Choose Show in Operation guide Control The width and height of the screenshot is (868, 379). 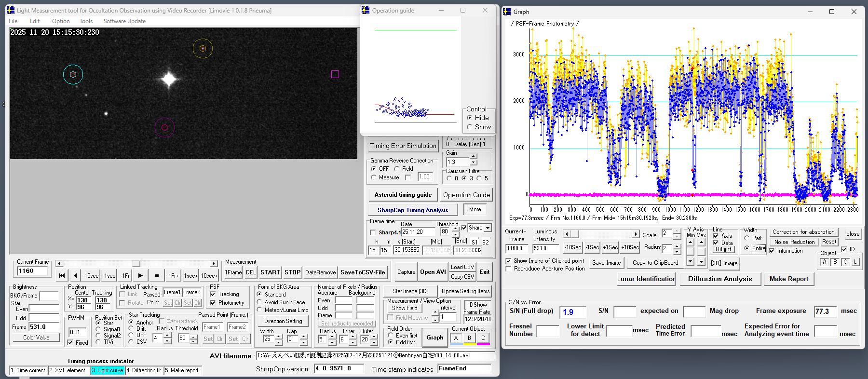coord(469,127)
